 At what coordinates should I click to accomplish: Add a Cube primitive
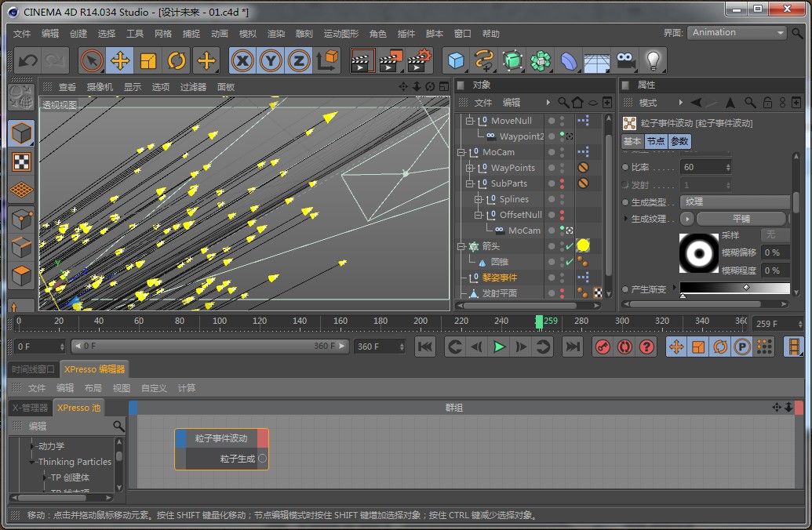click(x=456, y=61)
